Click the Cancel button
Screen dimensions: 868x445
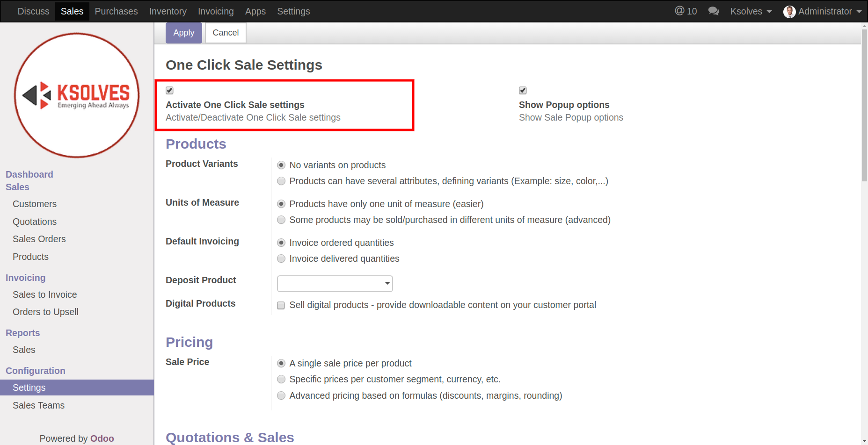pyautogui.click(x=226, y=33)
